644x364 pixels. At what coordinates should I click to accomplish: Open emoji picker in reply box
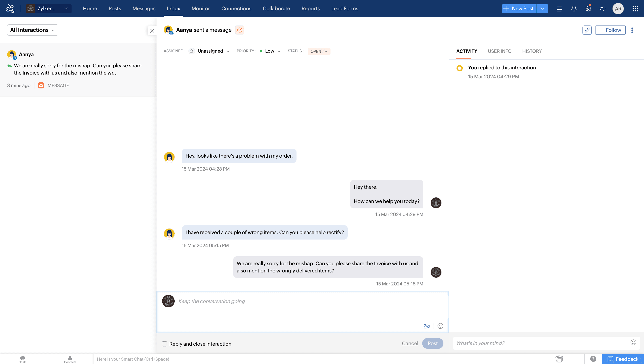(x=440, y=326)
